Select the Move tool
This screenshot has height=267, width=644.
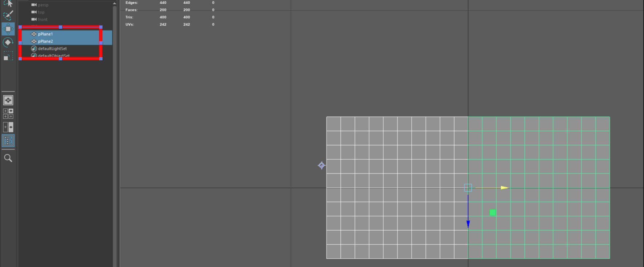pos(8,29)
